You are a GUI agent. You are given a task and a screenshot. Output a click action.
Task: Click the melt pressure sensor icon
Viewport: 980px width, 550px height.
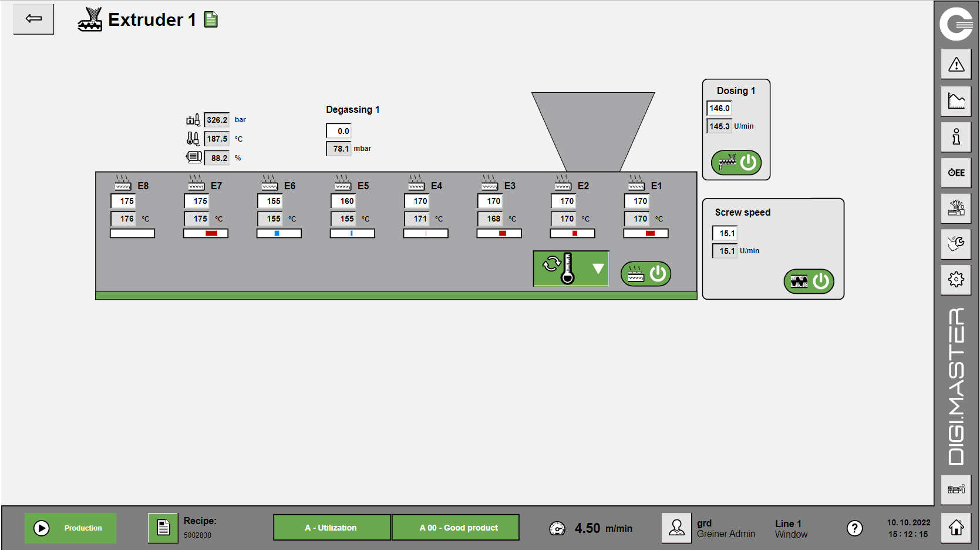point(193,120)
